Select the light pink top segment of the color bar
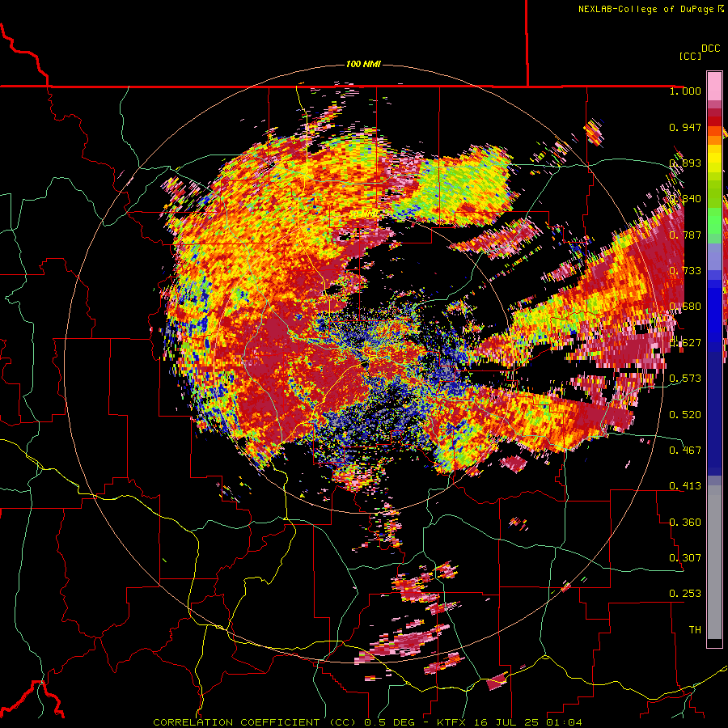Image resolution: width=728 pixels, height=728 pixels. (714, 86)
